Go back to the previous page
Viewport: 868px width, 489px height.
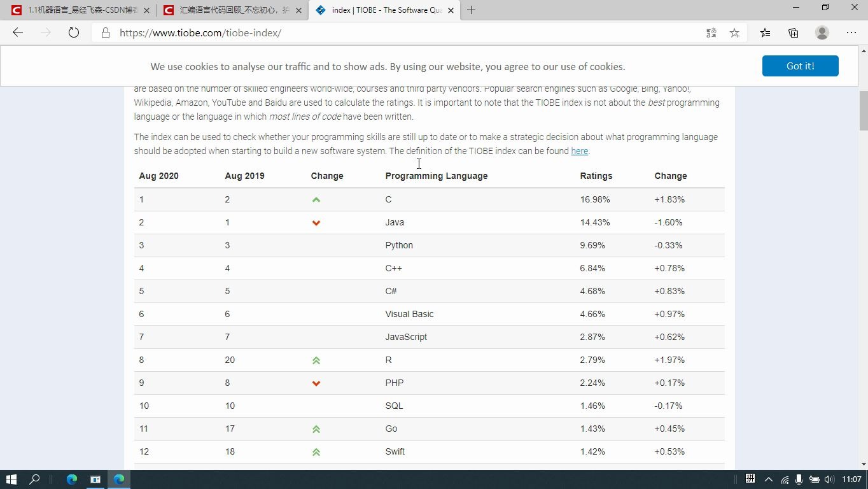[18, 32]
